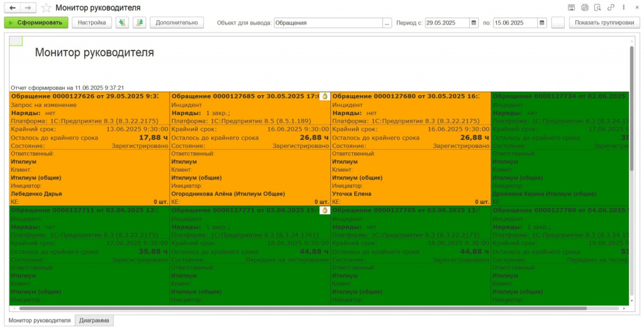The image size is (644, 329).
Task: Print the report using the printer icon
Action: pyautogui.click(x=584, y=7)
